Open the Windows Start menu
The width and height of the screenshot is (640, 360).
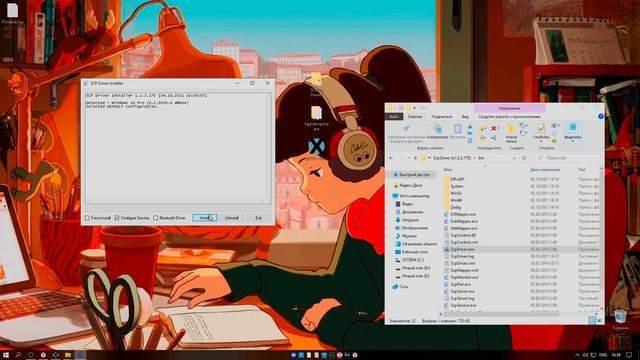pyautogui.click(x=6, y=355)
